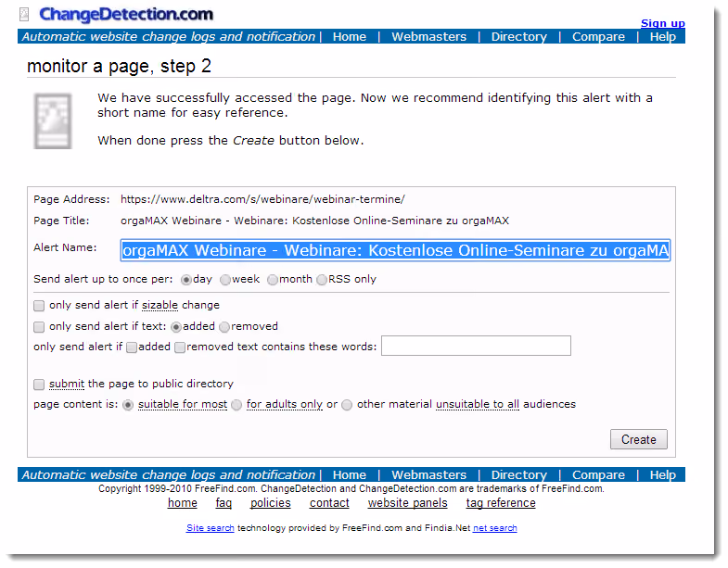This screenshot has width=728, height=568.
Task: Open Directory in top navigation bar
Action: (x=518, y=36)
